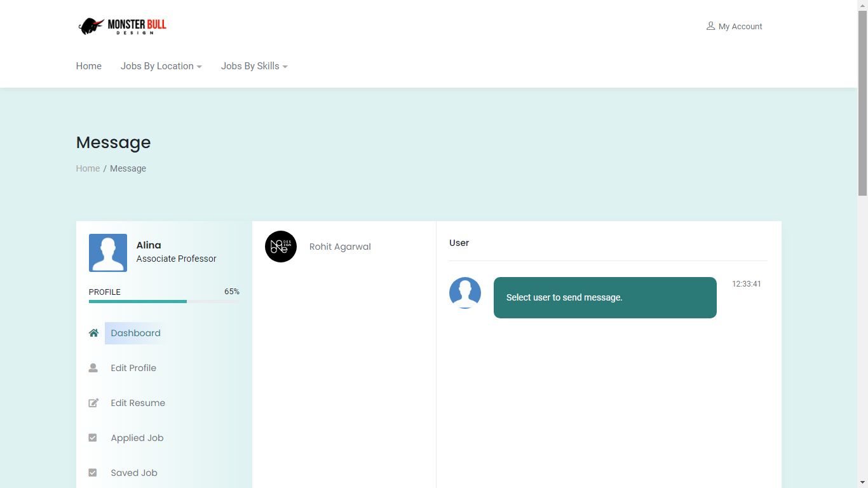The height and width of the screenshot is (488, 868).
Task: Expand the Jobs By Skills dropdown
Action: pyautogui.click(x=254, y=66)
